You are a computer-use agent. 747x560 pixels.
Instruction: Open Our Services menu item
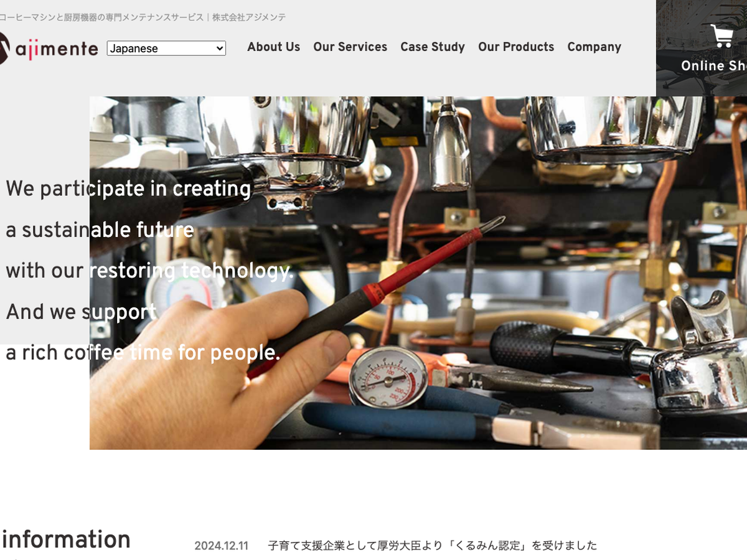click(x=350, y=47)
